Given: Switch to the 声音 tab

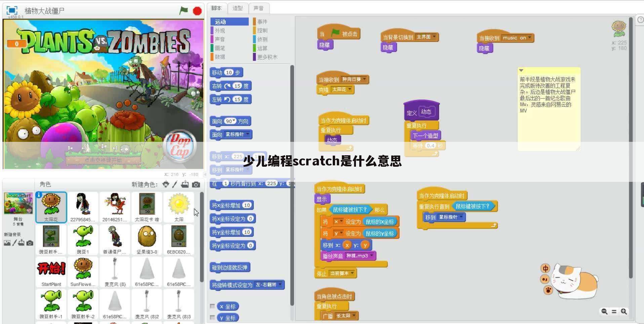Looking at the screenshot, I should (x=259, y=8).
